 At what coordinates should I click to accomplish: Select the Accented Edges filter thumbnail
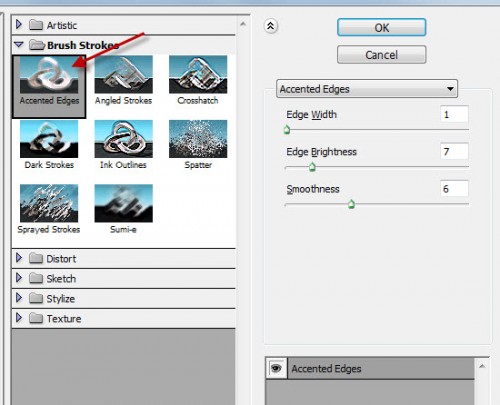tap(49, 75)
